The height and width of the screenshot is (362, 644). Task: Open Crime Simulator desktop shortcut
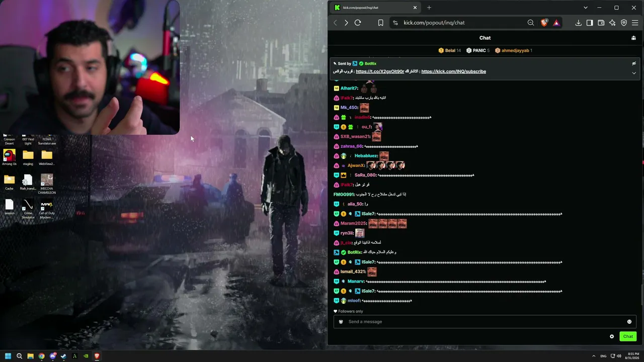[28, 209]
